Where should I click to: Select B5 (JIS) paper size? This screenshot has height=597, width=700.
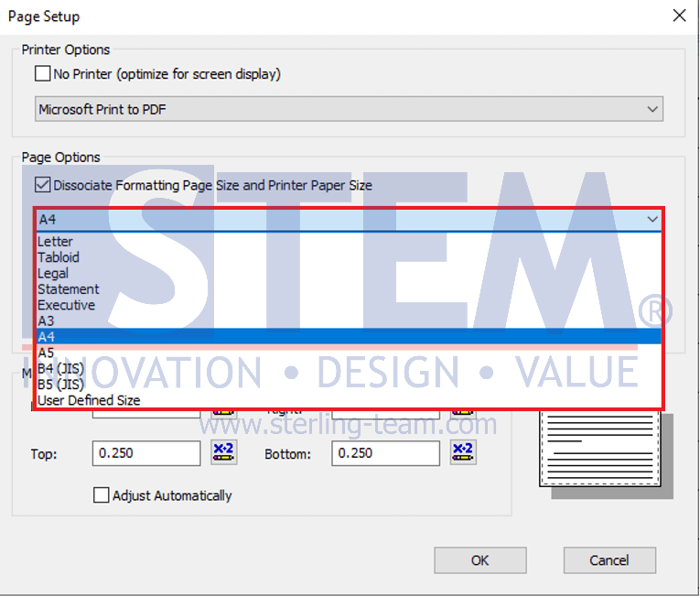[60, 385]
